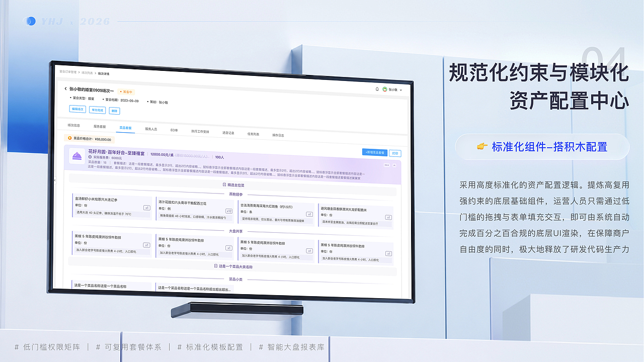
Task: Click the x1 badge on 避风塘金蒜 dish
Action: [x=388, y=217]
